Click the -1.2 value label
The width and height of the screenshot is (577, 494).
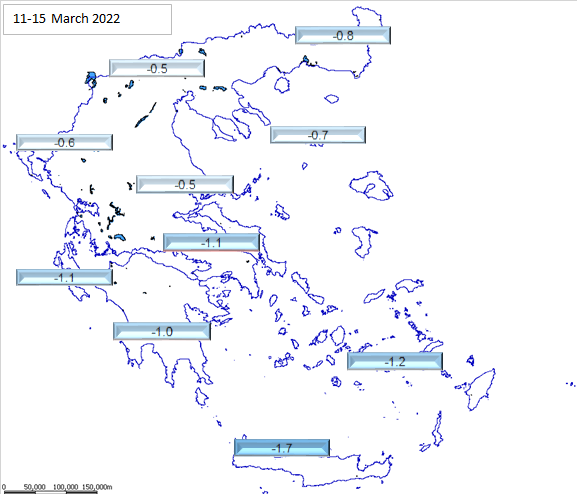pos(395,361)
